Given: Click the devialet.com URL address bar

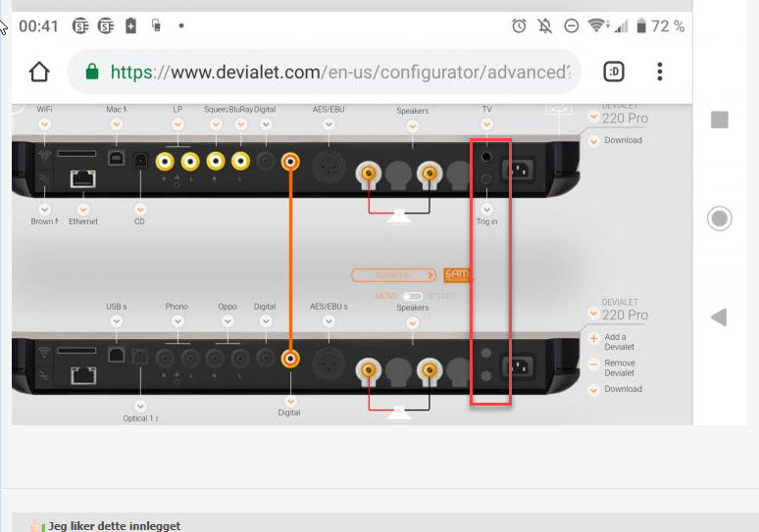Looking at the screenshot, I should point(324,73).
